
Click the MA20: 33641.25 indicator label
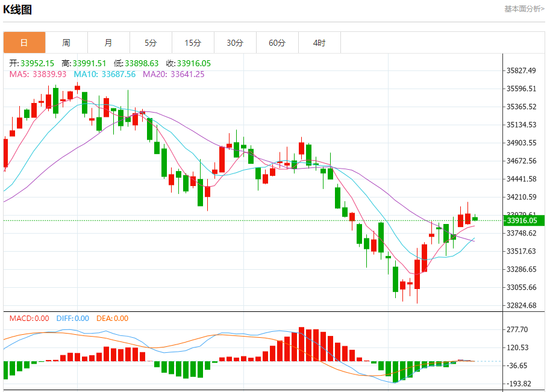173,74
